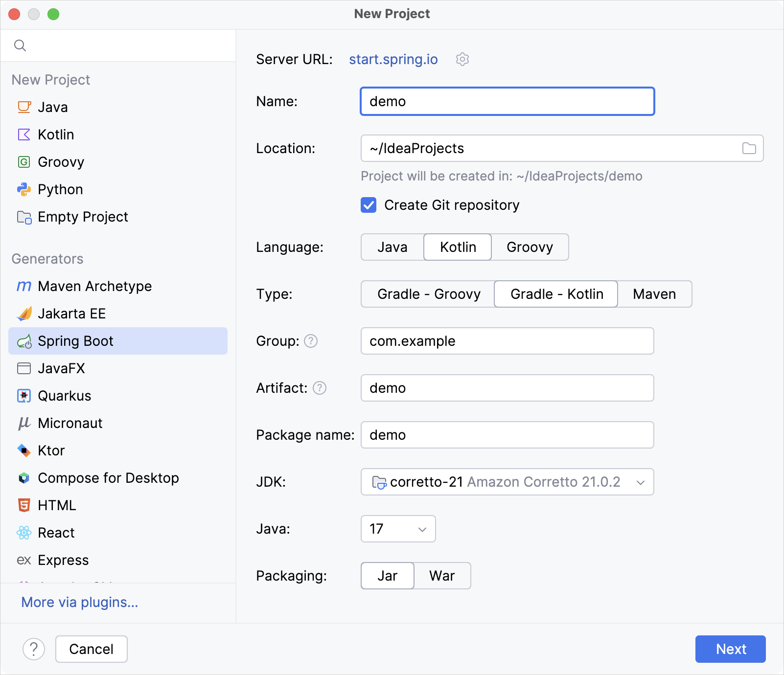The height and width of the screenshot is (675, 784).
Task: Select React generator entry
Action: [x=118, y=533]
